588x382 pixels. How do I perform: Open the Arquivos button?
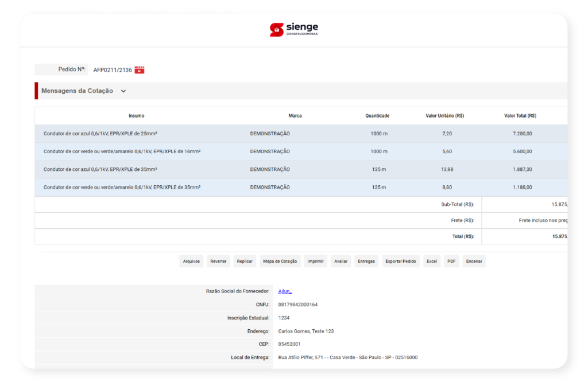pyautogui.click(x=191, y=262)
